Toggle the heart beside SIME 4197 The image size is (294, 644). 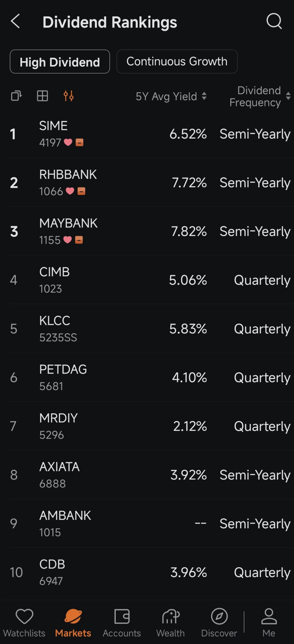point(68,142)
